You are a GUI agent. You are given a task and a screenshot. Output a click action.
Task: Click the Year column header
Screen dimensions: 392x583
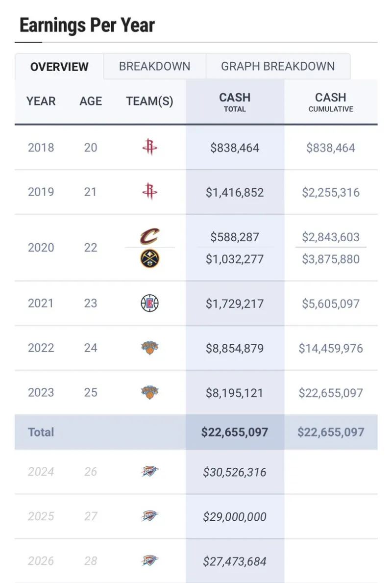pyautogui.click(x=41, y=101)
